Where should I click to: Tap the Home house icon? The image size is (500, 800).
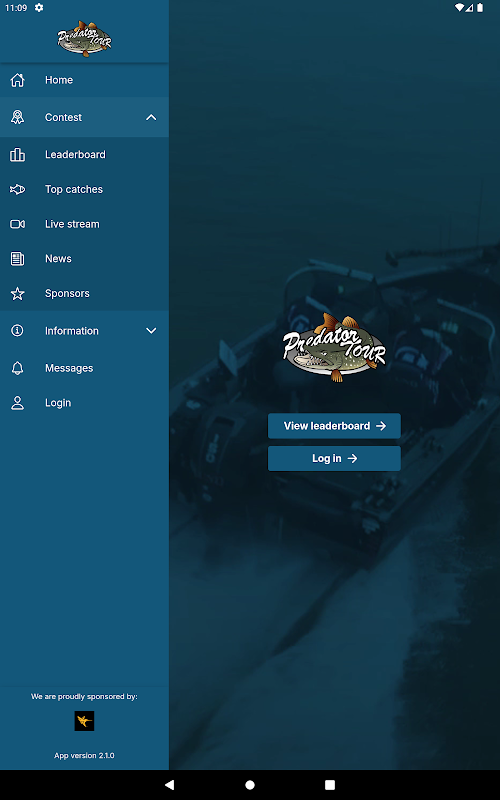(17, 80)
